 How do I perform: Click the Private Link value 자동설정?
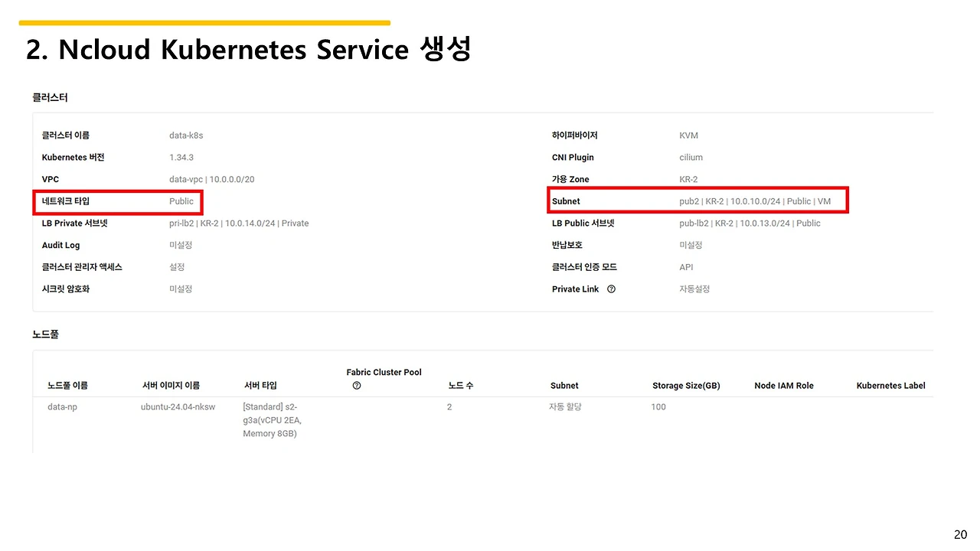694,289
